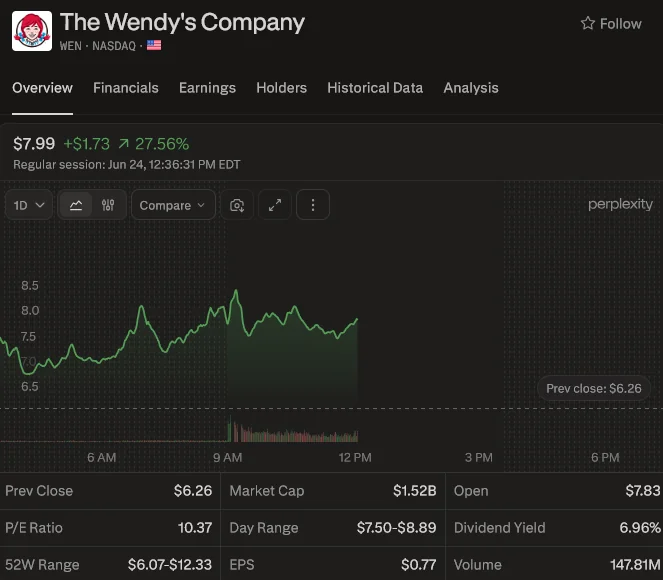Click the Follow star icon
This screenshot has width=663, height=580.
(x=587, y=23)
